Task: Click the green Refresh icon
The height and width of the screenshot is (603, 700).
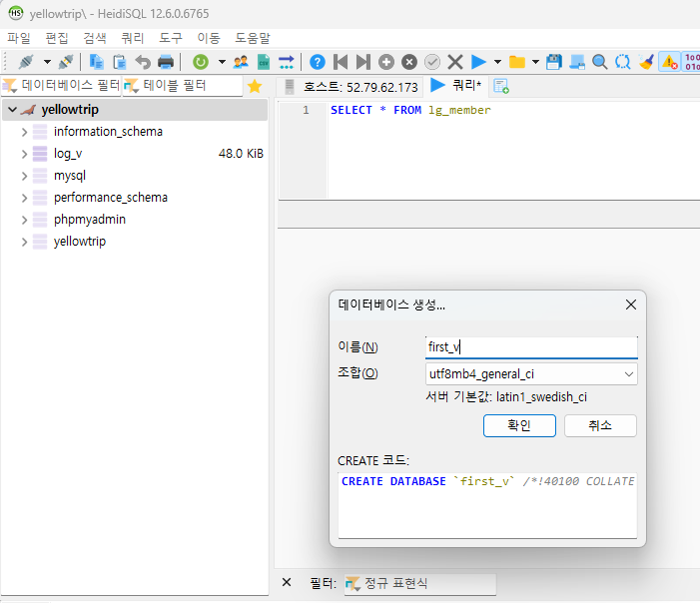Action: point(201,62)
